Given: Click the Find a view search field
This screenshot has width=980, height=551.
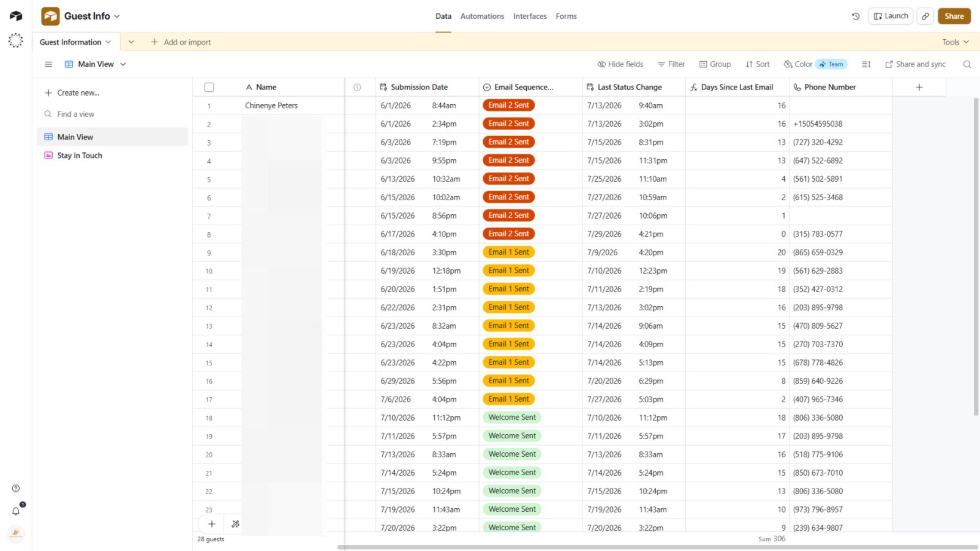Looking at the screenshot, I should [x=113, y=114].
